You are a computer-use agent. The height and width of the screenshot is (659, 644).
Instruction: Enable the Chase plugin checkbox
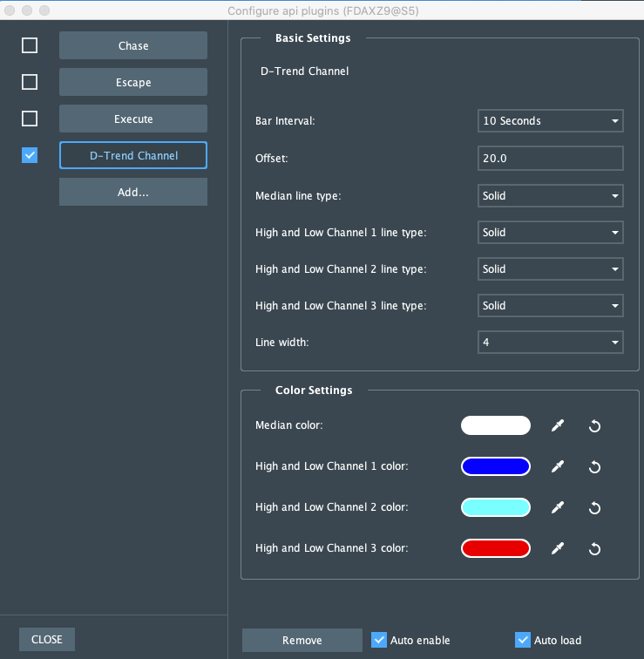click(30, 45)
